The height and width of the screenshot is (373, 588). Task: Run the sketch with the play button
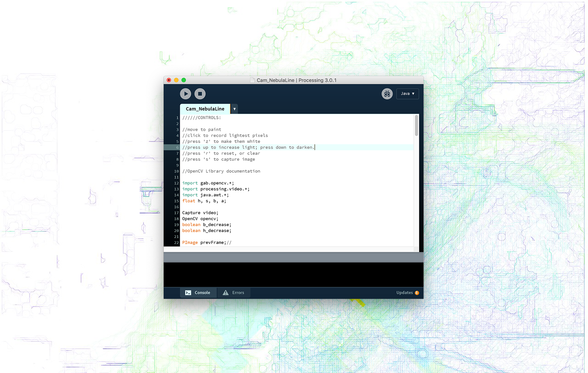(x=185, y=94)
